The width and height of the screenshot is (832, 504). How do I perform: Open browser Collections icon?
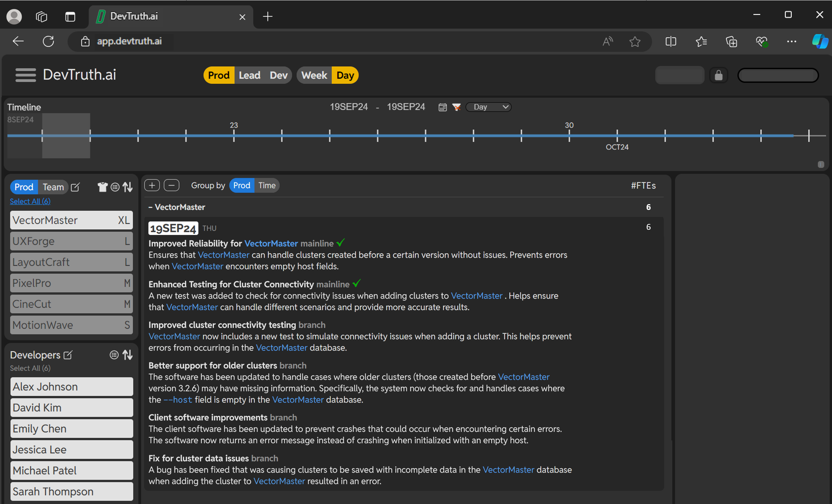tap(731, 41)
